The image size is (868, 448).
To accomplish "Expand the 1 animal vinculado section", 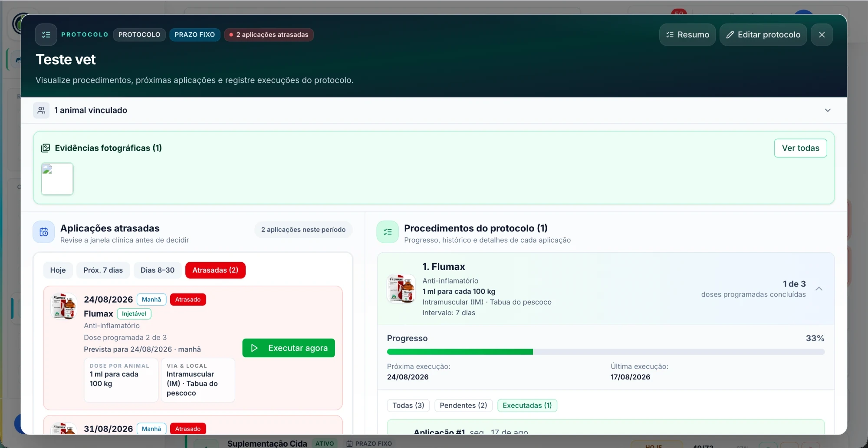I will pyautogui.click(x=828, y=110).
